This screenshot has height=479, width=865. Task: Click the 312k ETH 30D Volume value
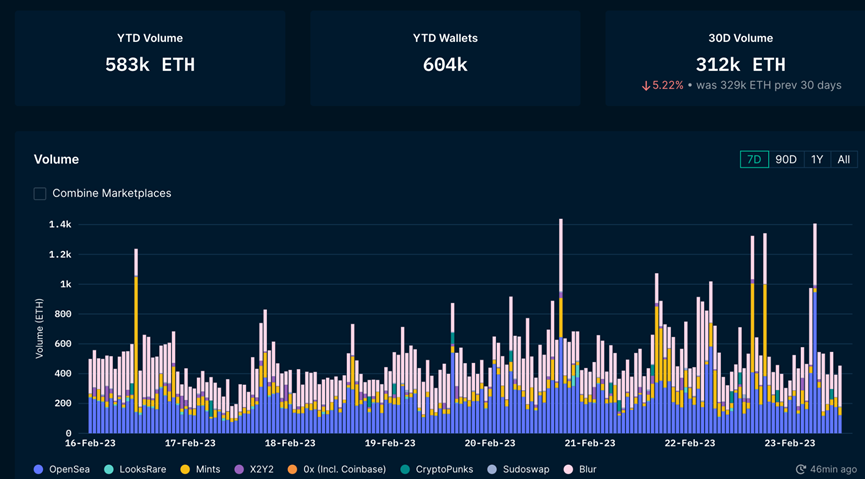click(740, 65)
